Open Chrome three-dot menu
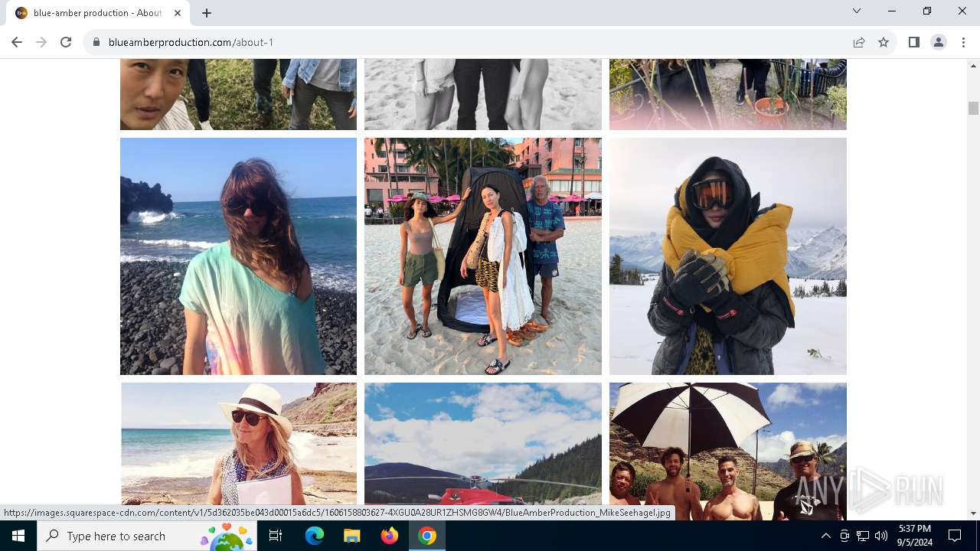The image size is (980, 551). (963, 42)
